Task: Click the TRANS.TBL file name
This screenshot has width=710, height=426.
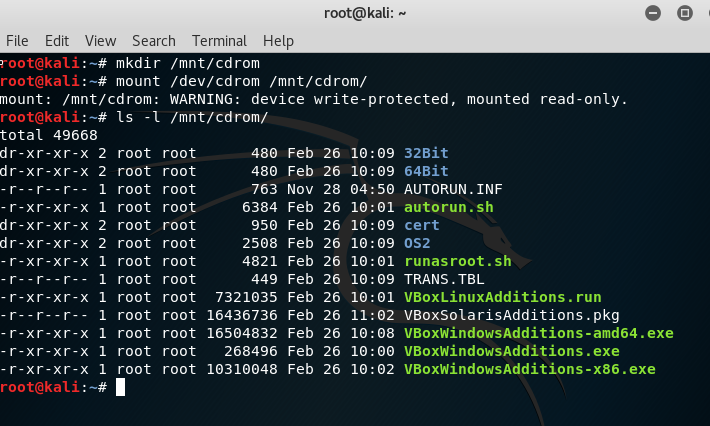Action: pyautogui.click(x=444, y=279)
